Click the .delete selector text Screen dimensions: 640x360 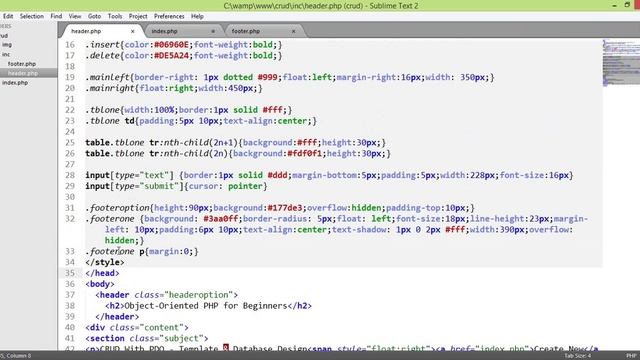[x=102, y=56]
